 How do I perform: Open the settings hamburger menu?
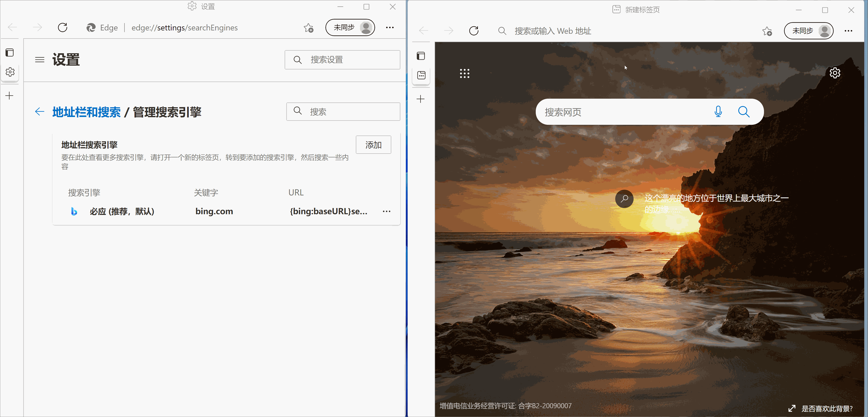40,60
